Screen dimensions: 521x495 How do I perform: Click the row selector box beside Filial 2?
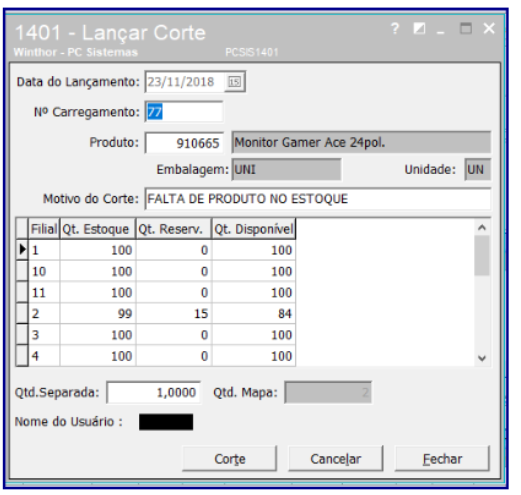[x=22, y=313]
